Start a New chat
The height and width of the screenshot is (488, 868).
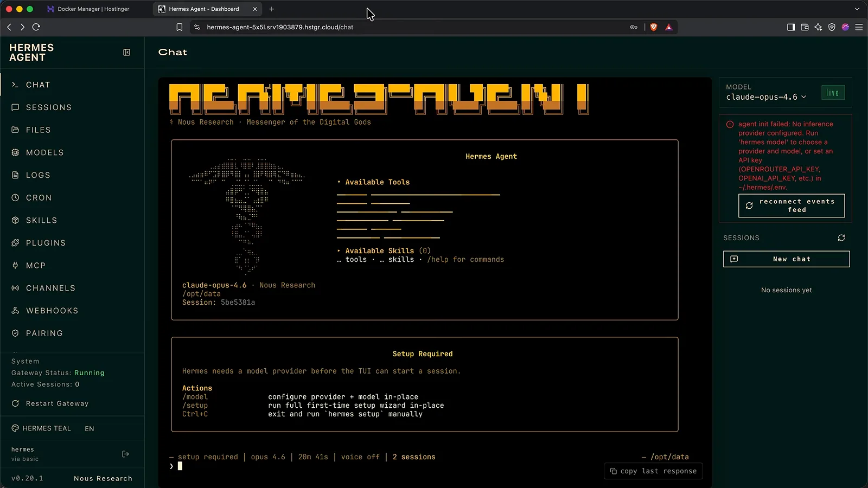click(786, 259)
